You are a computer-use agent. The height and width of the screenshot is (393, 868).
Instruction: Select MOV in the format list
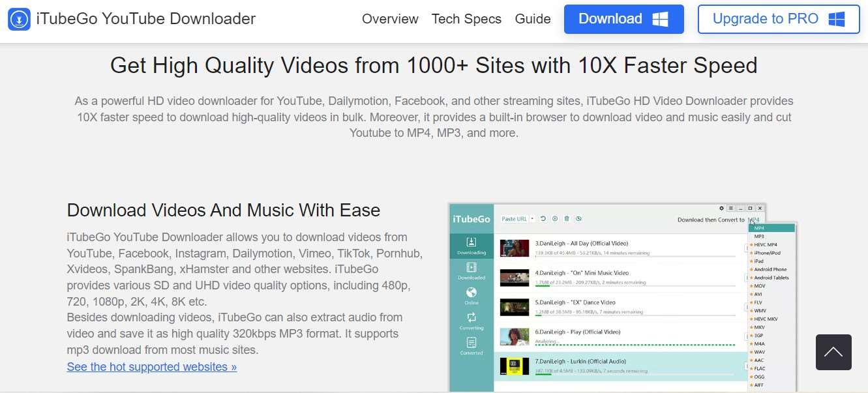760,286
